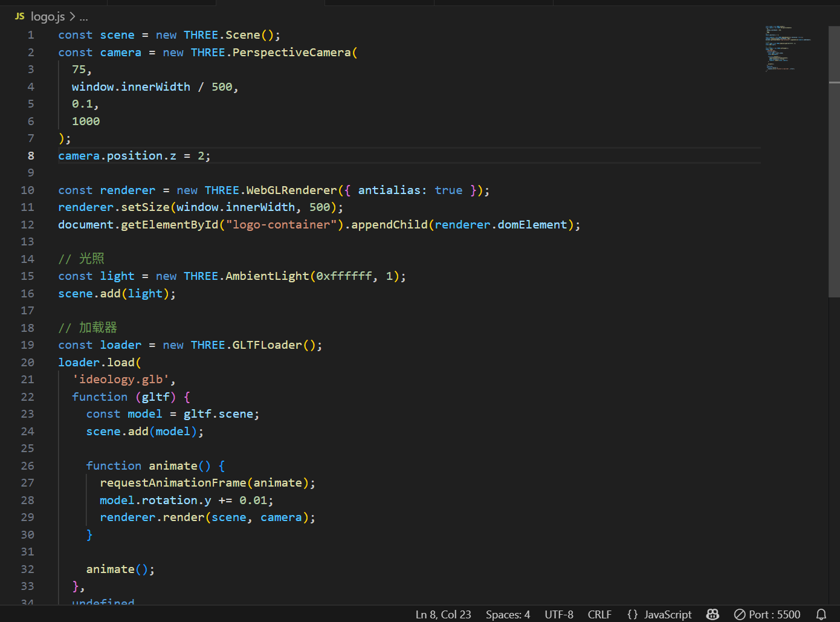Click the '// 光照' comment
The height and width of the screenshot is (622, 840).
click(82, 259)
